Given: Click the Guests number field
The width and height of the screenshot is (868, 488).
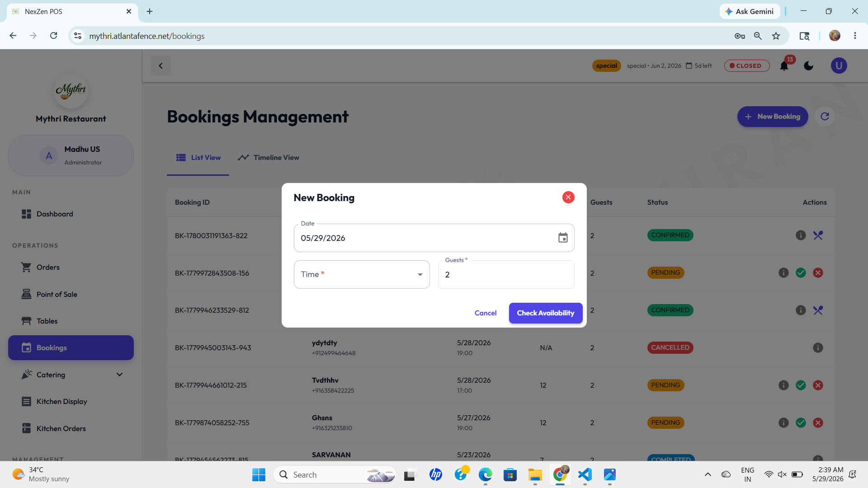Looking at the screenshot, I should tap(506, 274).
